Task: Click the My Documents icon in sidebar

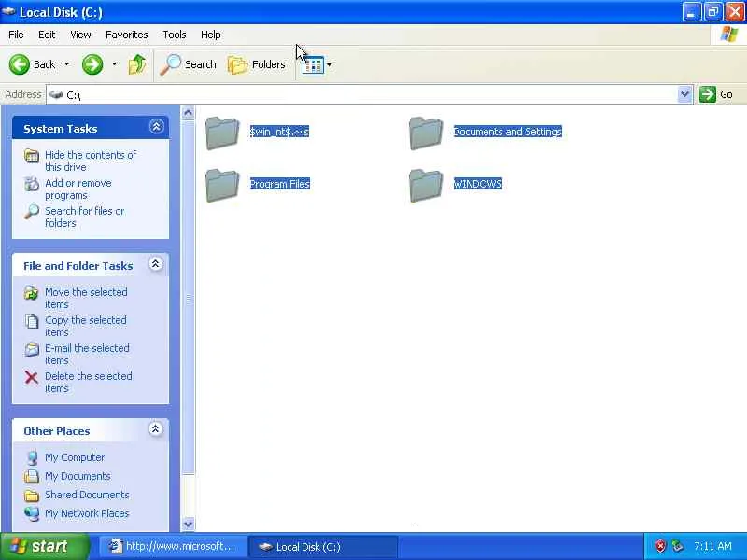Action: (x=32, y=476)
